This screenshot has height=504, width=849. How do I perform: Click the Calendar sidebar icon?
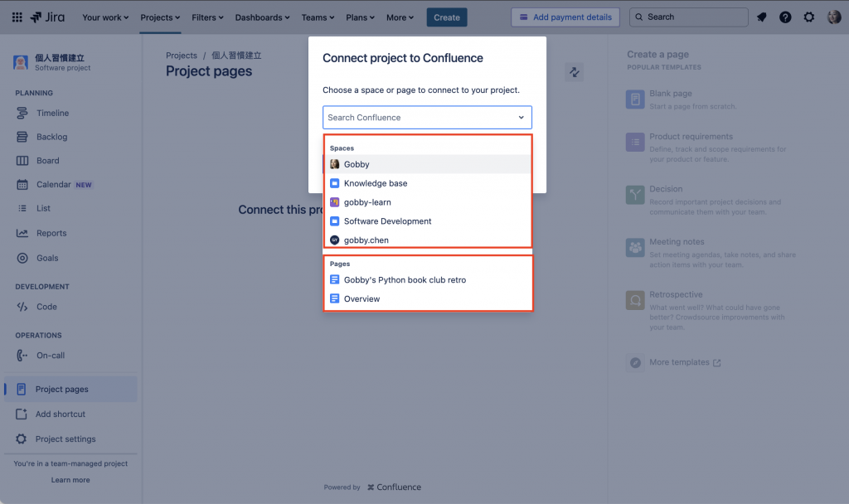pos(22,185)
